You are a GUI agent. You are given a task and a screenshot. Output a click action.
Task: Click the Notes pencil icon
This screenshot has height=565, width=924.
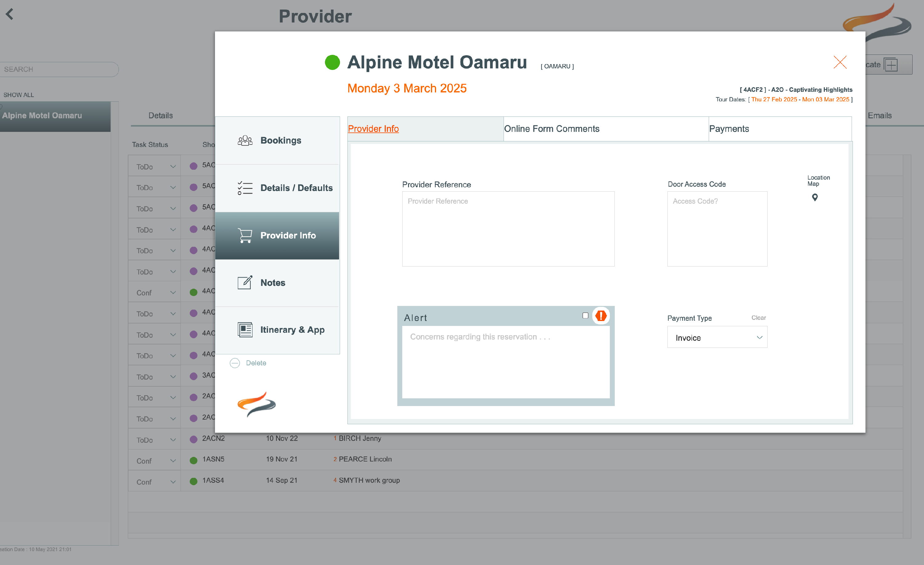click(x=245, y=282)
